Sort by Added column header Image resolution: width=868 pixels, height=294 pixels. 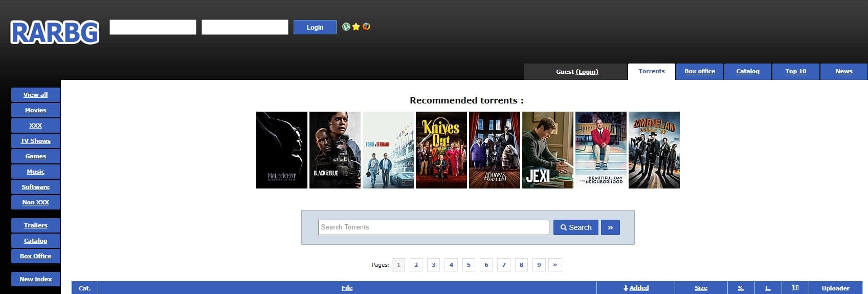coord(636,288)
